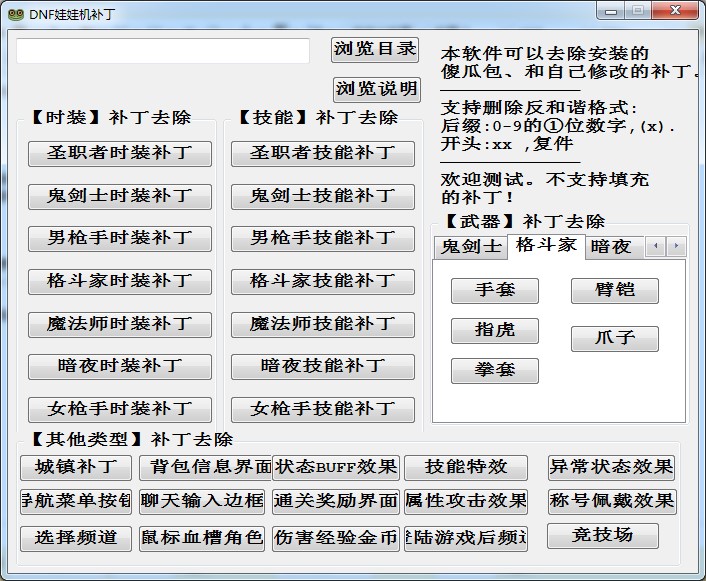Remove 暗夜时装补丁

click(x=120, y=367)
